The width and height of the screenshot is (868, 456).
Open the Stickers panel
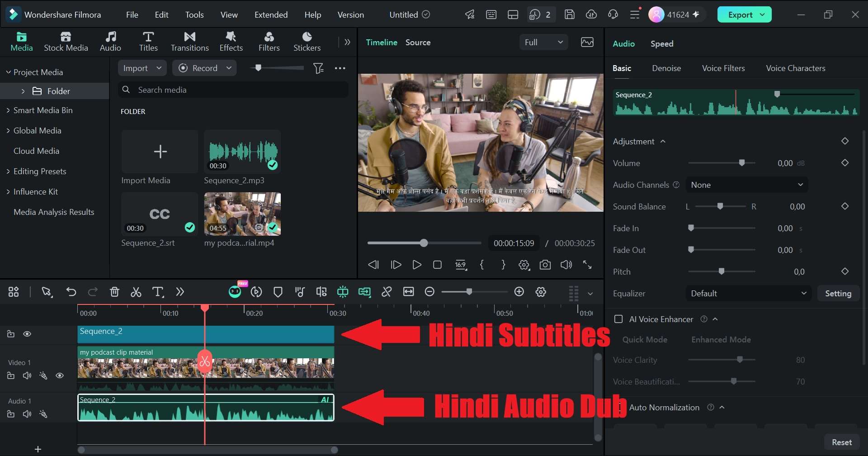(307, 42)
